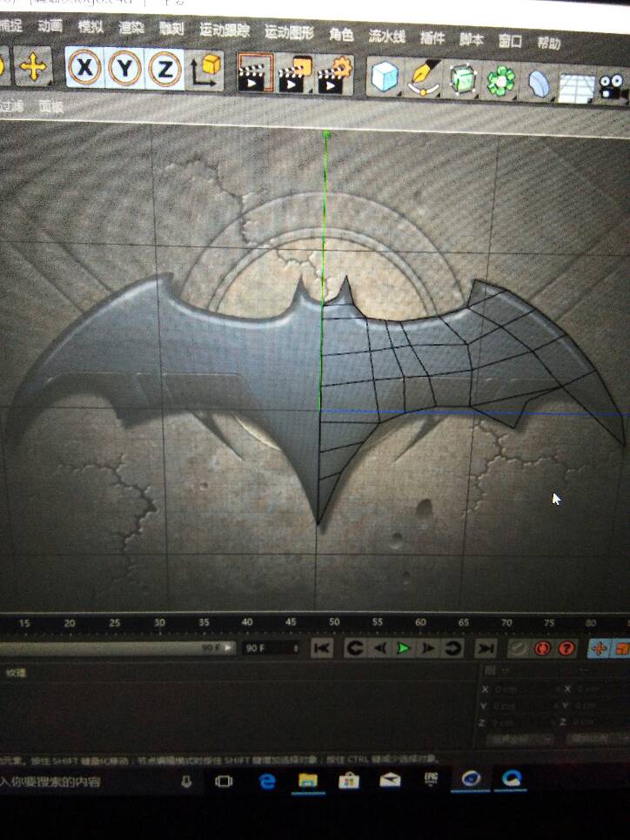
Task: Click the timeline preview range slider end handle
Action: [x=229, y=647]
